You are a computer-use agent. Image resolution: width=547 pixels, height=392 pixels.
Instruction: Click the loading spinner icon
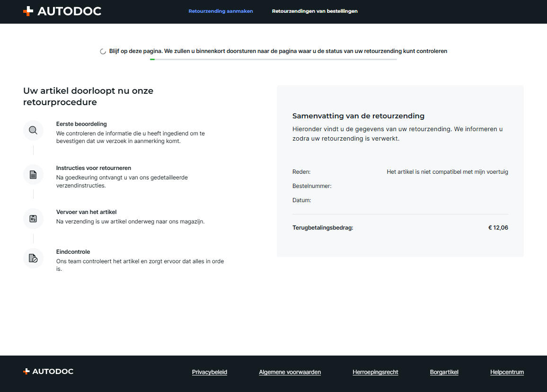coord(103,52)
